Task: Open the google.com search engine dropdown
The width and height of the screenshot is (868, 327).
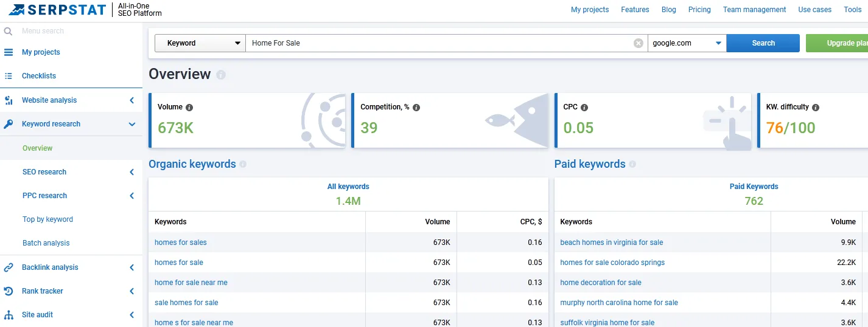Action: pos(687,43)
